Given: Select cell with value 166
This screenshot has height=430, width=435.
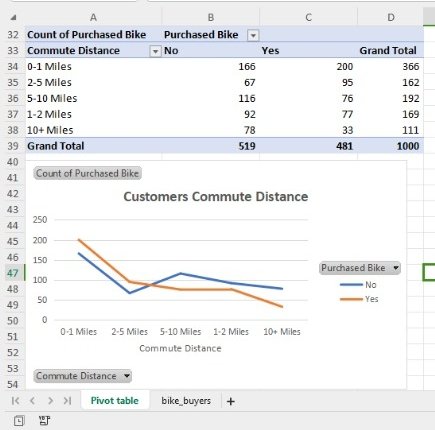Looking at the screenshot, I should tap(211, 67).
